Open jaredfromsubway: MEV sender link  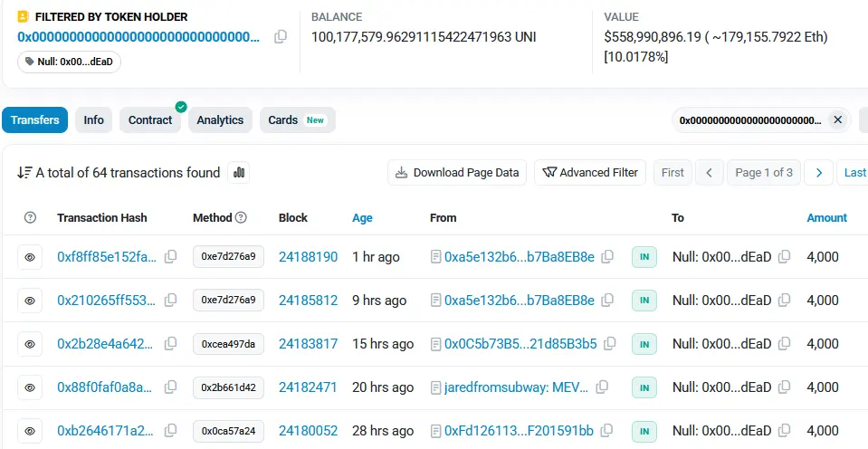(x=516, y=387)
